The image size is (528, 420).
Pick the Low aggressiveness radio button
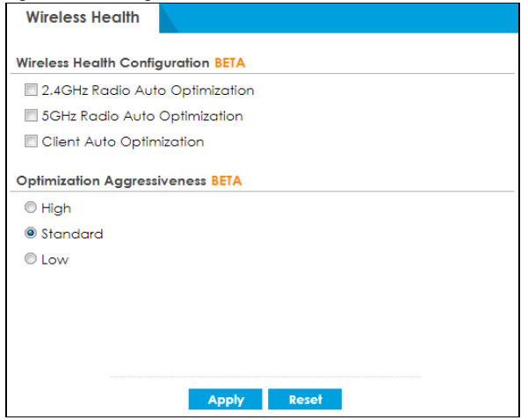(32, 259)
